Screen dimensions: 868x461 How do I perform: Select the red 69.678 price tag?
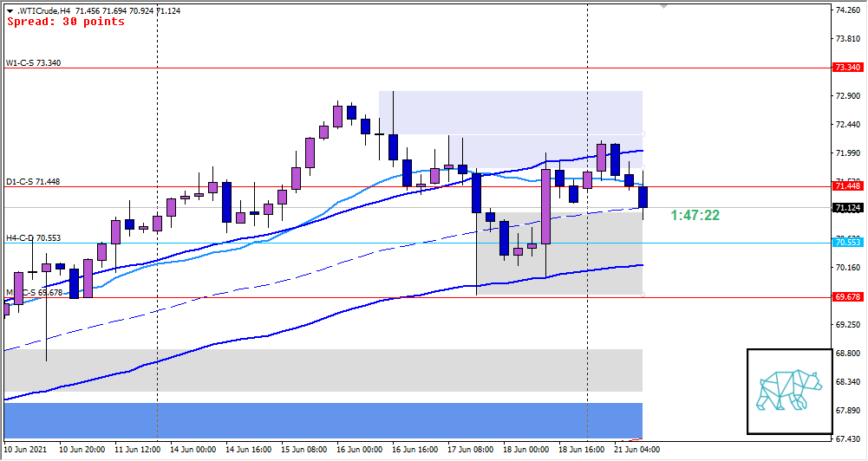(x=847, y=297)
